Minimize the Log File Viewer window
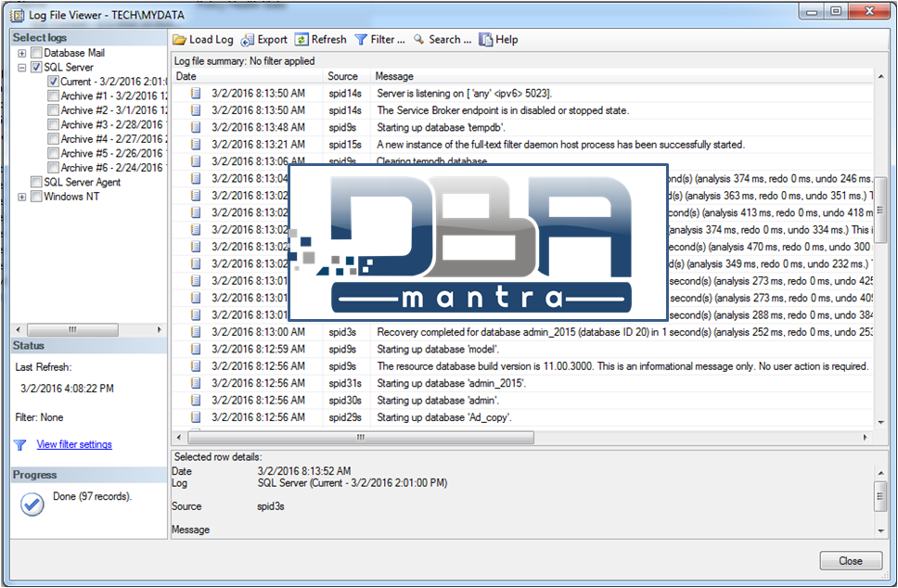This screenshot has width=898, height=588. tap(812, 11)
